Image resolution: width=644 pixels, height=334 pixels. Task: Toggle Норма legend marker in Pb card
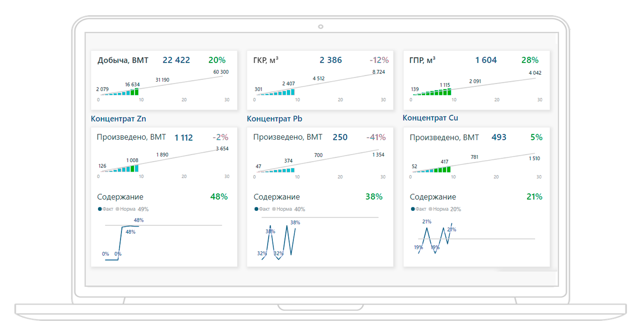tap(274, 209)
